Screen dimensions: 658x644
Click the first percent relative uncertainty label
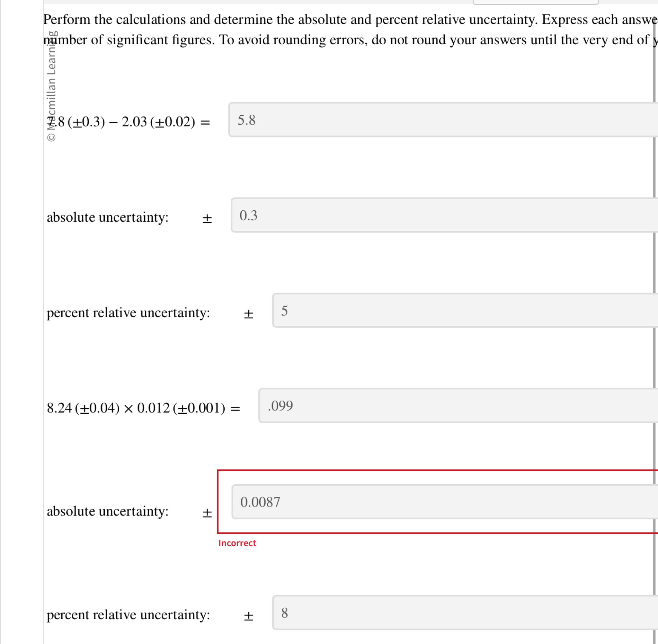click(129, 313)
